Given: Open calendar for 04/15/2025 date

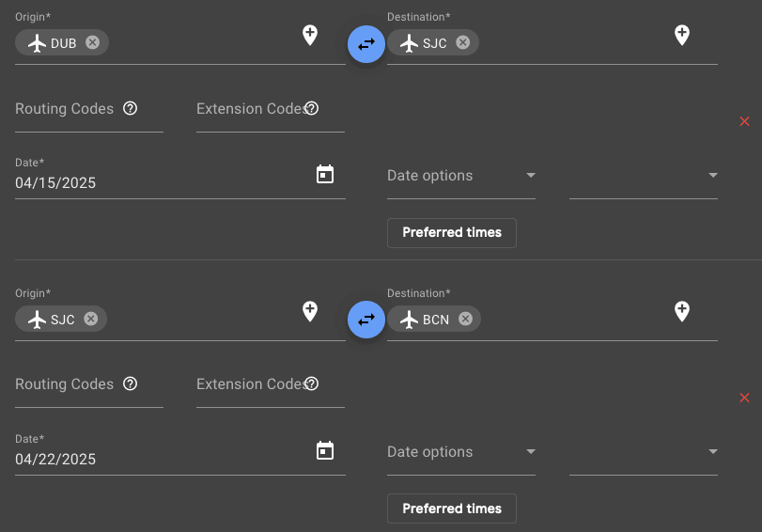Looking at the screenshot, I should click(x=325, y=174).
